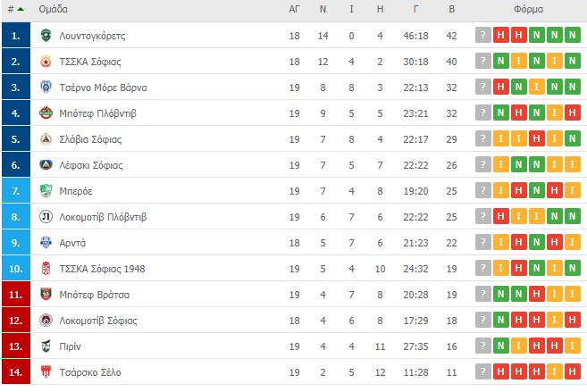
Task: Click the last green N form box for Μπότεφ Βράτσα
Action: coord(518,294)
